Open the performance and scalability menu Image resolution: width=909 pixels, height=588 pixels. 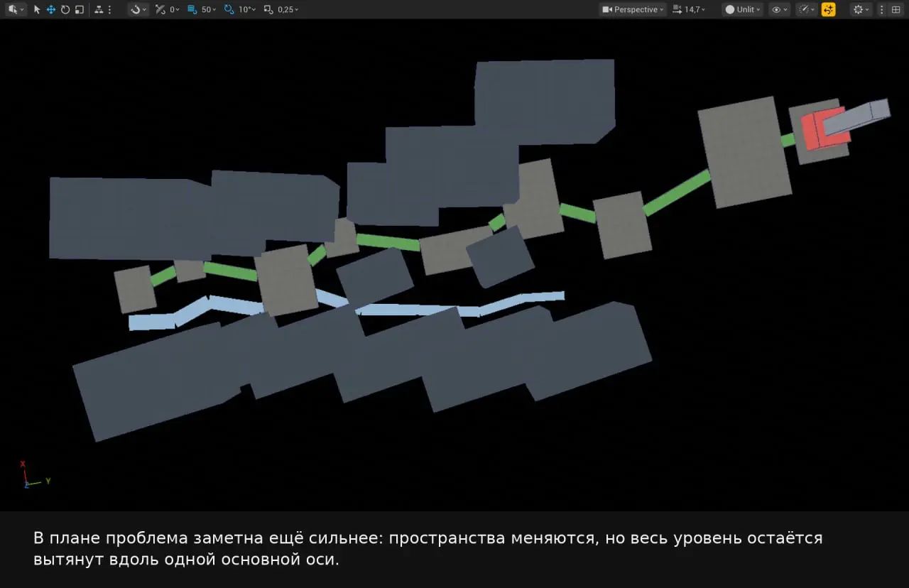[x=807, y=9]
